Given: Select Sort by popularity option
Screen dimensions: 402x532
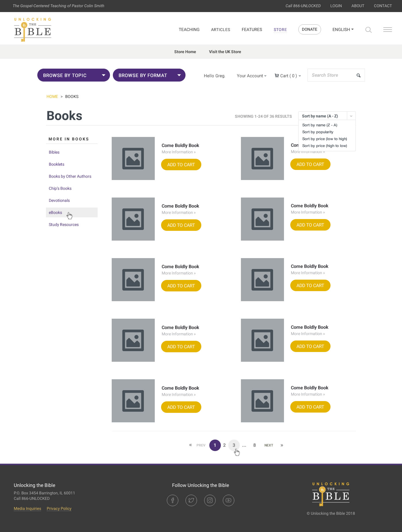Looking at the screenshot, I should tap(318, 132).
